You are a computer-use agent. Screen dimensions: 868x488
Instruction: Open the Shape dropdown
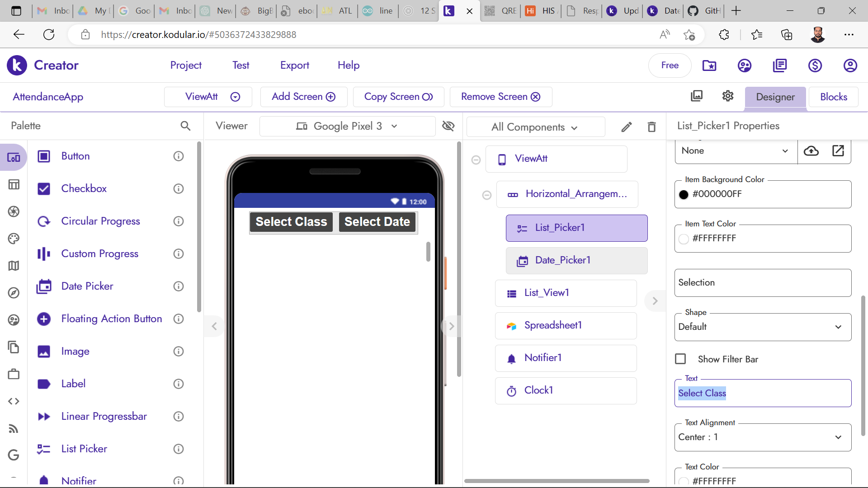tap(763, 327)
